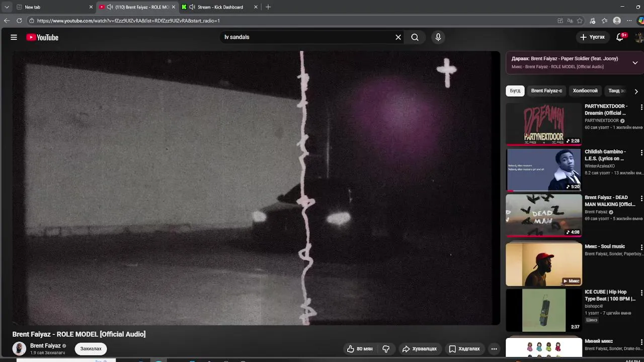The height and width of the screenshot is (362, 644).
Task: Click the ROLE MODEL video player
Action: coord(256,188)
